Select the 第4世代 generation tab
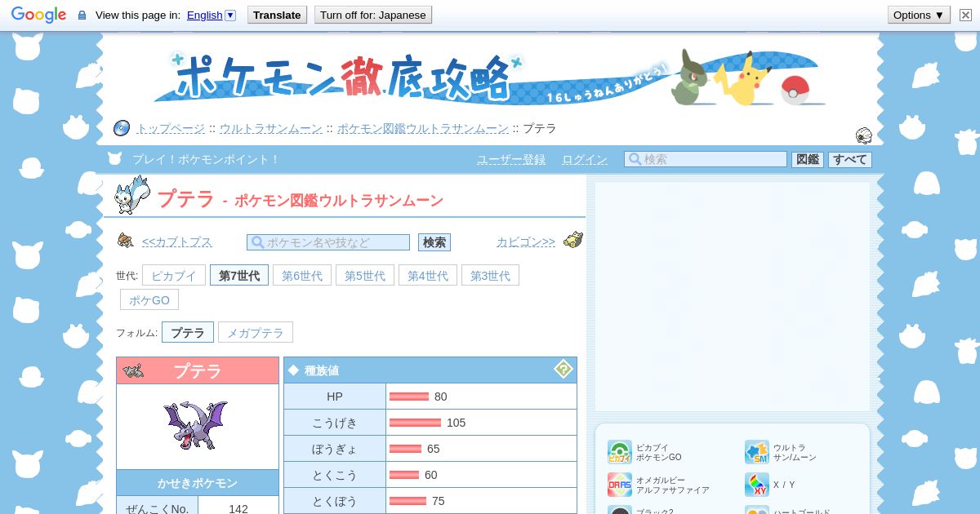980x514 pixels. point(428,276)
